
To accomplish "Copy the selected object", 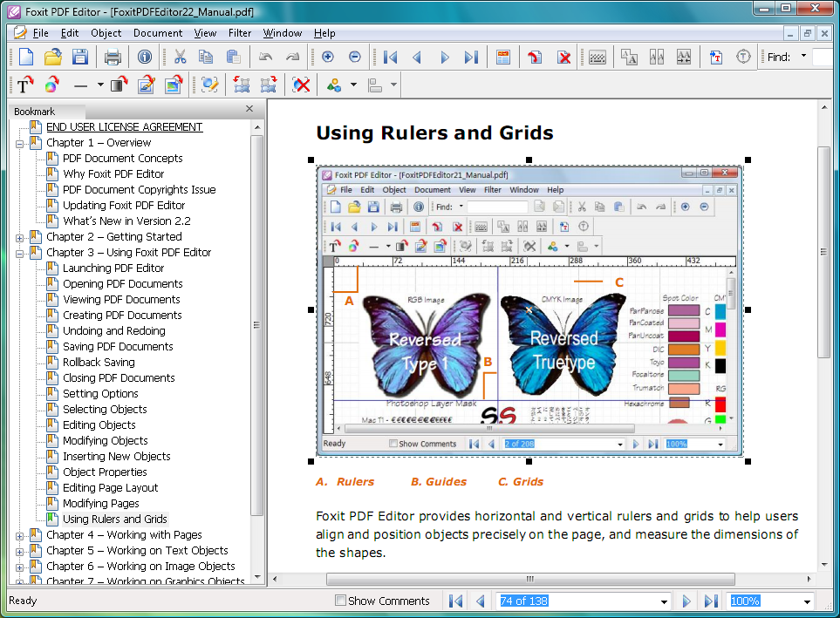I will coord(207,56).
